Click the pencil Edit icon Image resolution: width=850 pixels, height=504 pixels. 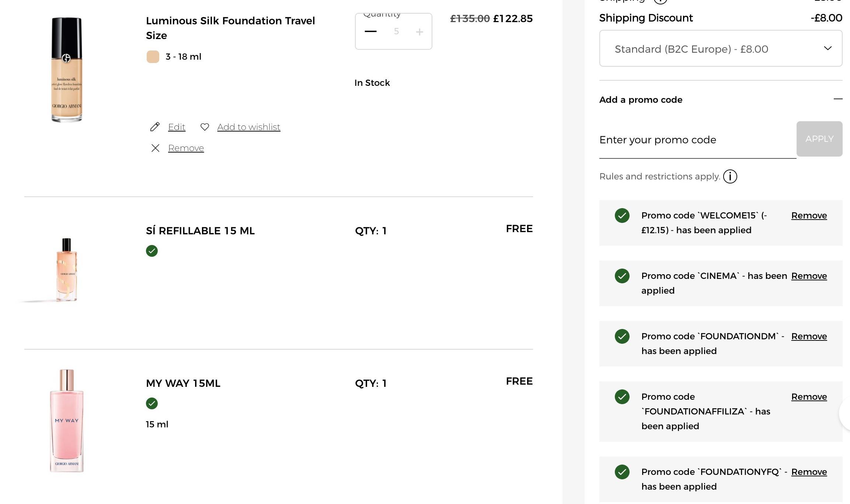155,127
